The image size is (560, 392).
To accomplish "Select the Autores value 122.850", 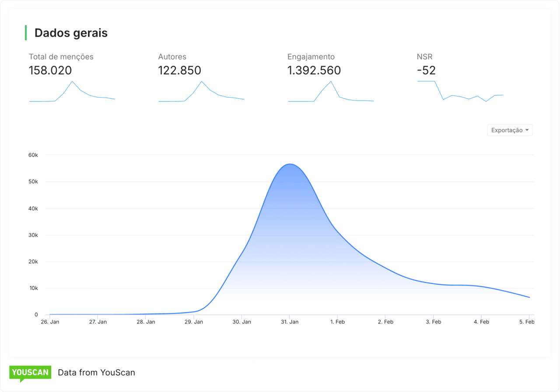I will tap(179, 70).
